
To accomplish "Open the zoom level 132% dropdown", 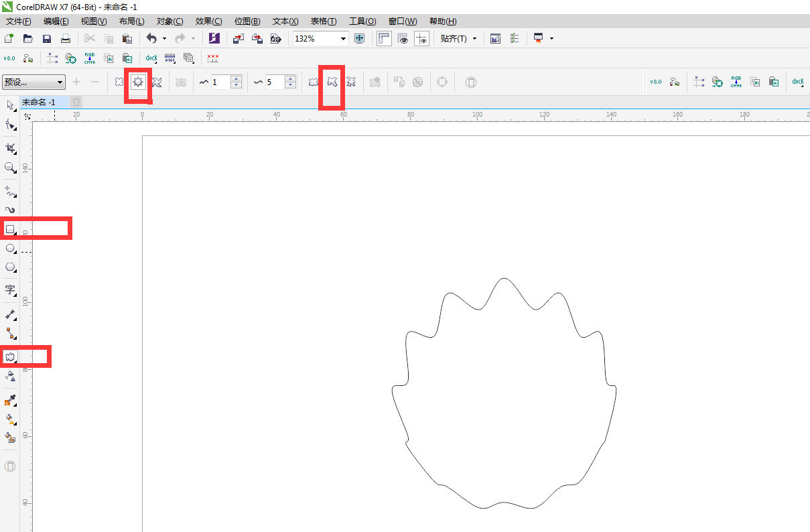I will [344, 39].
